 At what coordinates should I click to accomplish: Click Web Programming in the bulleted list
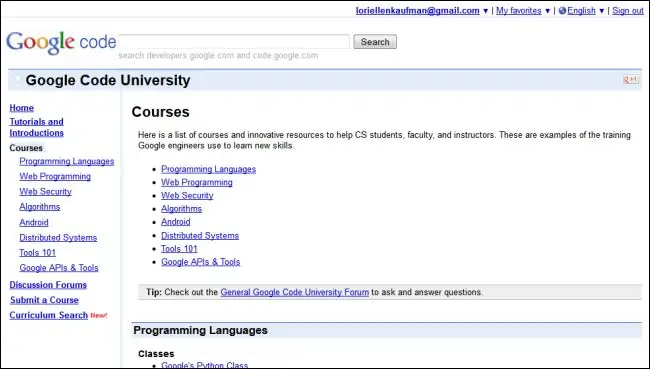point(197,182)
